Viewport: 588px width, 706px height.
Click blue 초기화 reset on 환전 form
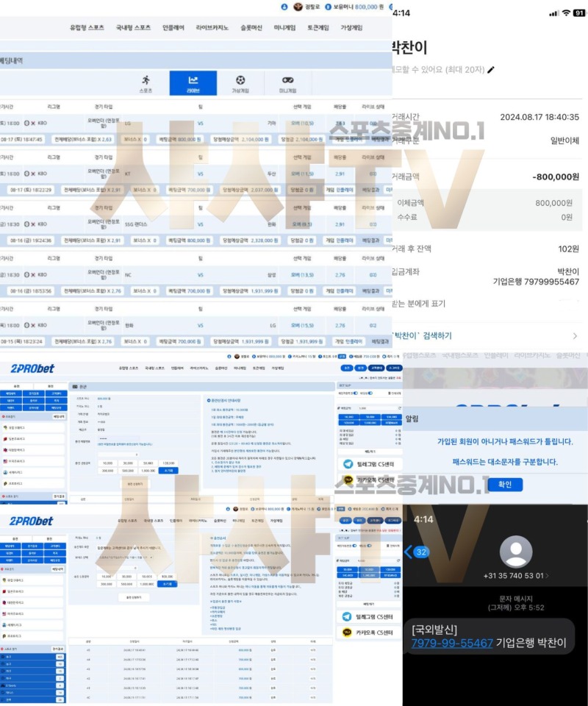pyautogui.click(x=168, y=471)
